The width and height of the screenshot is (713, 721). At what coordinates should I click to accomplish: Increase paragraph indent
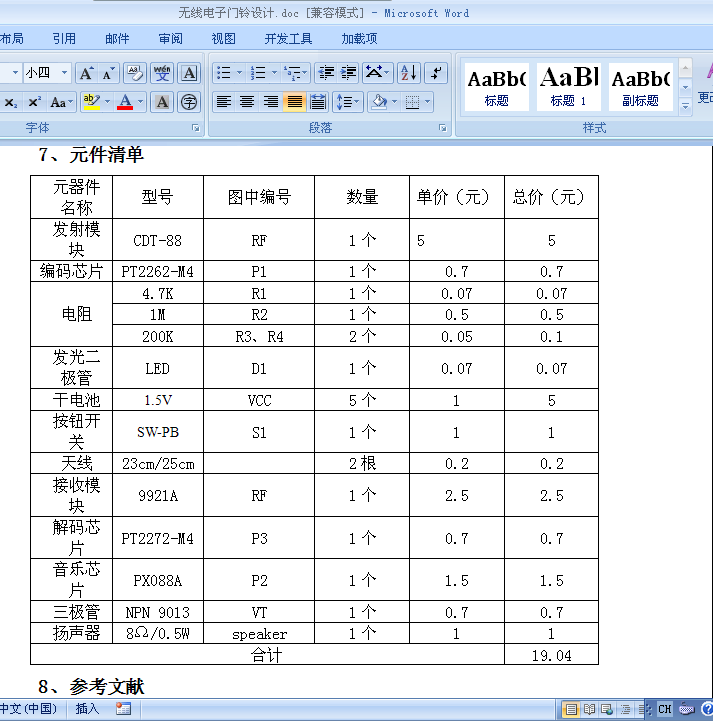[x=348, y=73]
